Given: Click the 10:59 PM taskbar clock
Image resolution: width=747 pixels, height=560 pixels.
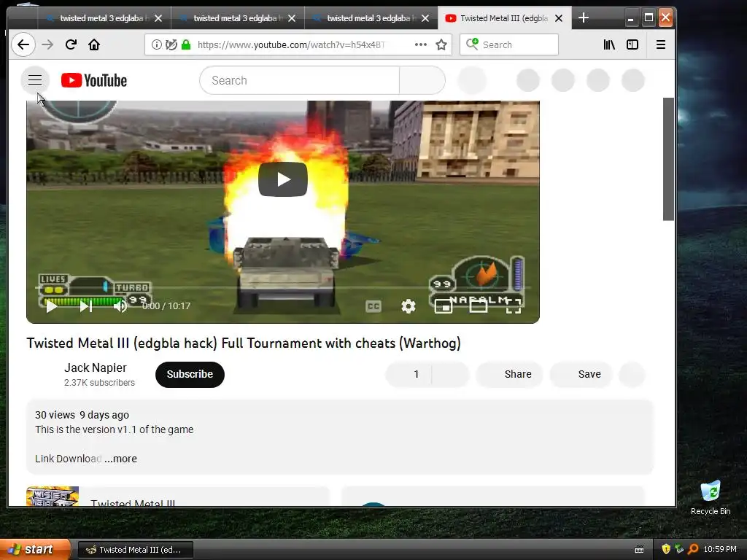Looking at the screenshot, I should [x=720, y=549].
